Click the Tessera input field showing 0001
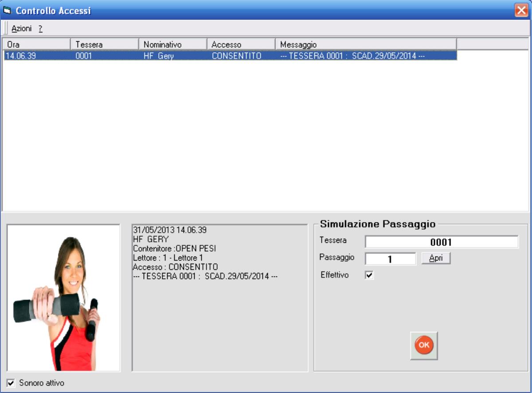 pos(441,242)
